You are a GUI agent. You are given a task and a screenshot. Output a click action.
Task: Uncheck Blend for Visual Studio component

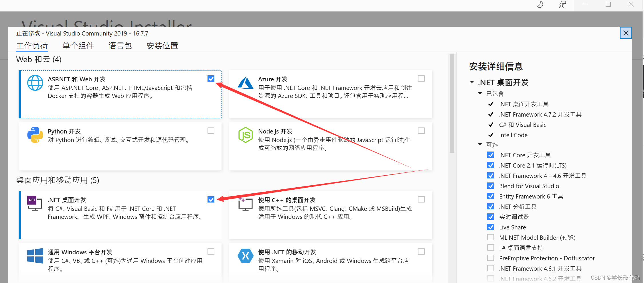[x=491, y=186]
